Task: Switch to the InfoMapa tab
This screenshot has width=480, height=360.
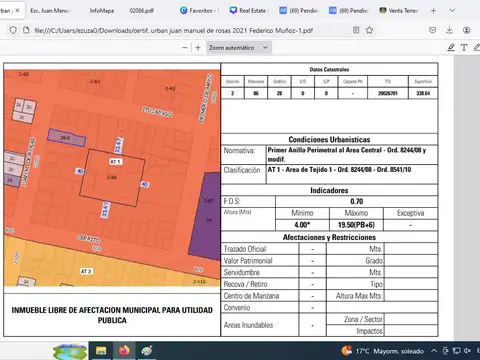Action: click(x=102, y=11)
